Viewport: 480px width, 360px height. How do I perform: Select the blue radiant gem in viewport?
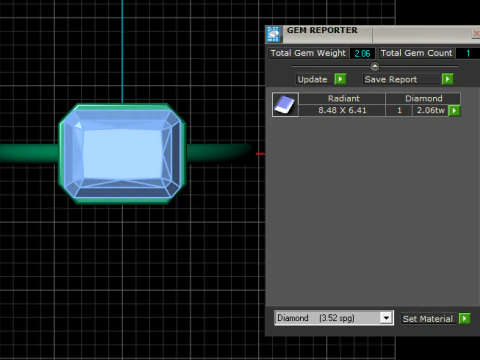[122, 153]
